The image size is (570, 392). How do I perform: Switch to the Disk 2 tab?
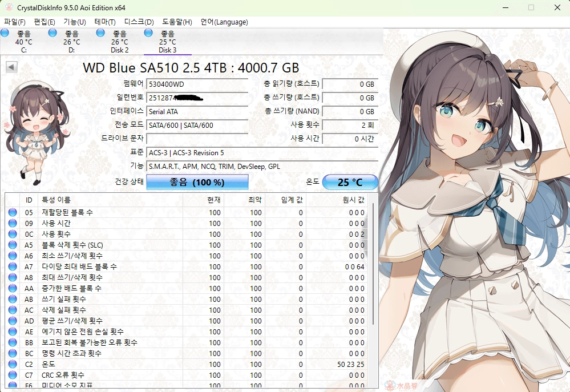click(120, 42)
